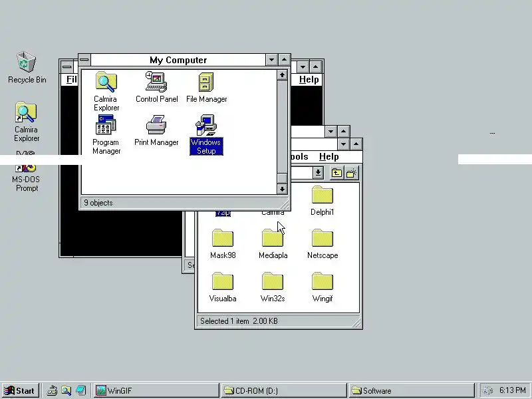
Task: Click the up-one-level folder button in Software window
Action: (336, 173)
